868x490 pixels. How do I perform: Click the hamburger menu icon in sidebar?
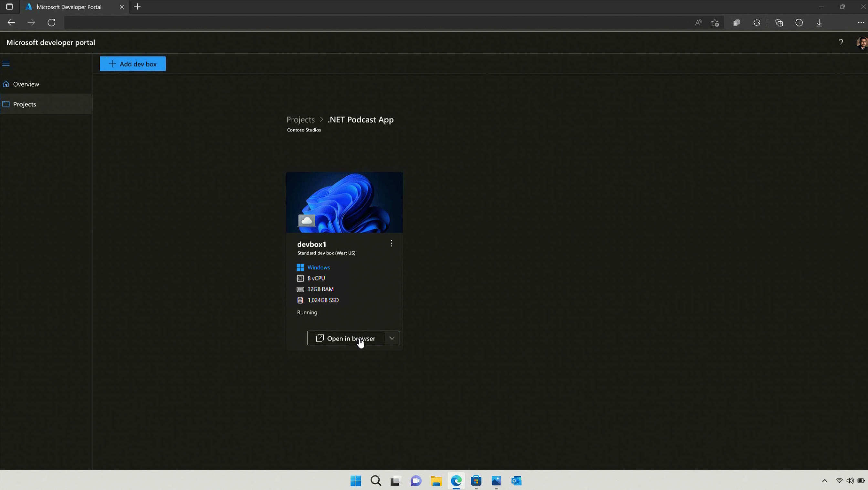pyautogui.click(x=6, y=64)
